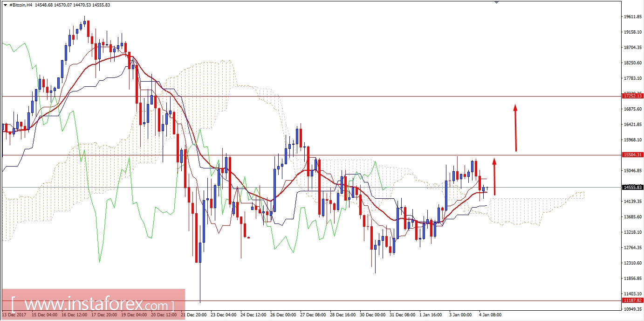Click the chart shift marker at top edge

[496, 2]
